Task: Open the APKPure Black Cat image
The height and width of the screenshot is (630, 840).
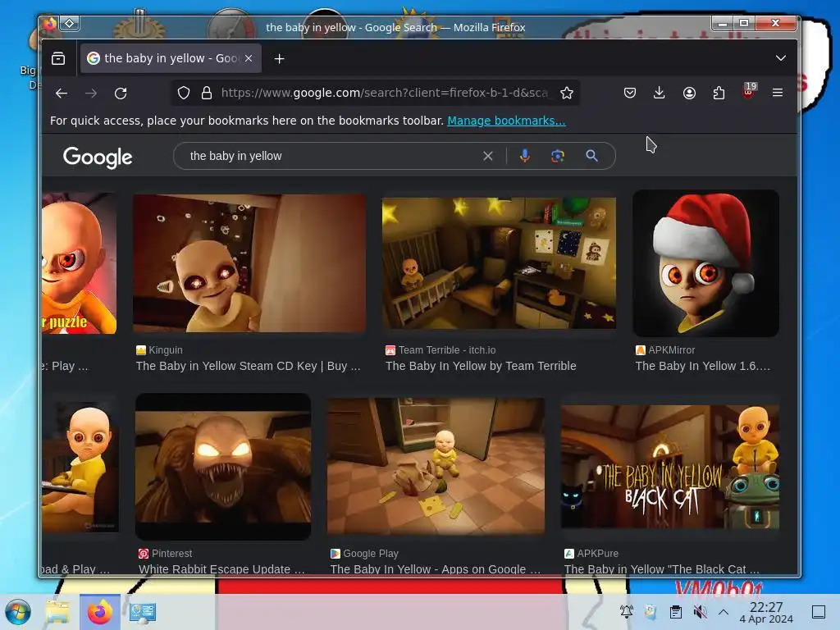Action: click(669, 467)
